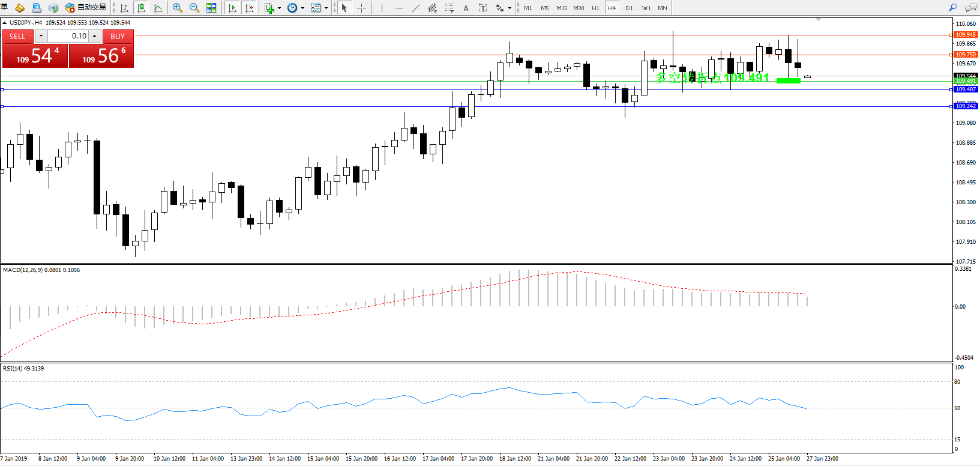Image resolution: width=980 pixels, height=466 pixels.
Task: Click the Zoom Out magnifier icon
Action: click(194, 8)
